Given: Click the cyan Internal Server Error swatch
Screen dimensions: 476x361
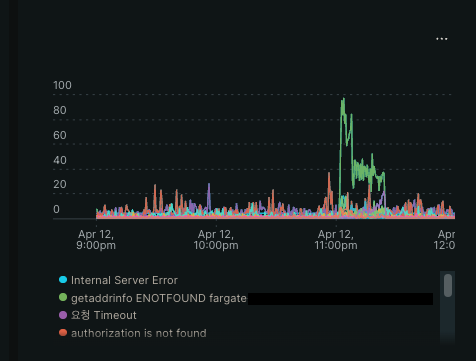Looking at the screenshot, I should coord(63,280).
